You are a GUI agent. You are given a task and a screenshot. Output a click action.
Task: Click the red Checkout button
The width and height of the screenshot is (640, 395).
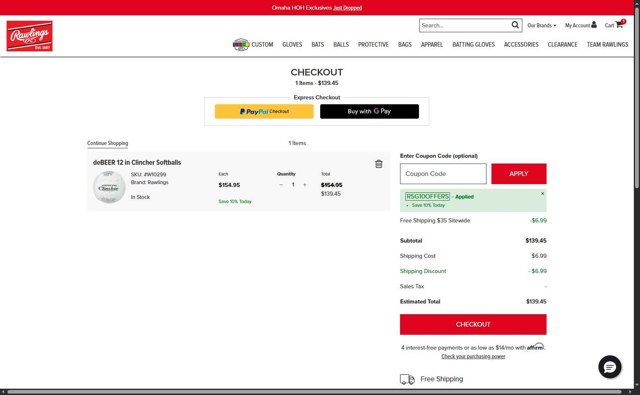473,324
